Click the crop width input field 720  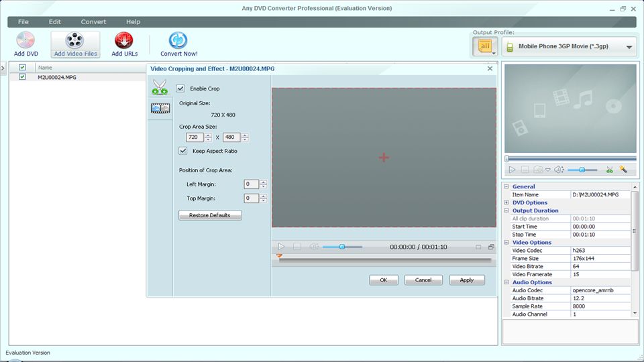point(195,137)
